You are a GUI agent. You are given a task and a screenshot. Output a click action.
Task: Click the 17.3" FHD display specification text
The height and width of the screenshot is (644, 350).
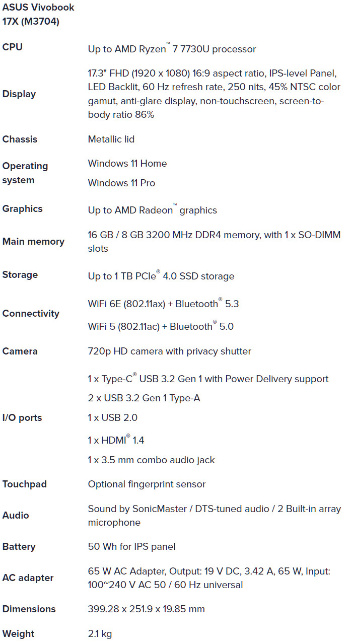tap(214, 94)
